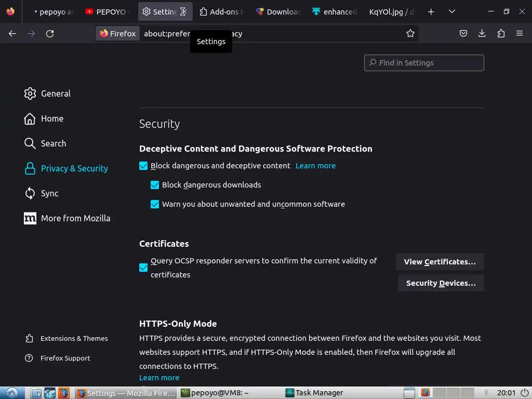The height and width of the screenshot is (399, 532).
Task: Bookmark this page with the star icon
Action: coord(410,34)
